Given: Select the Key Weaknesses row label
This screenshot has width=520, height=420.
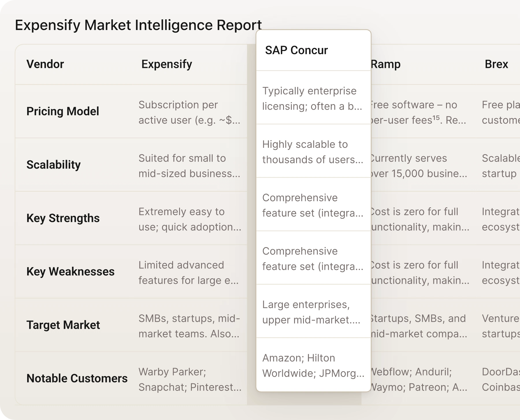Looking at the screenshot, I should (x=71, y=271).
